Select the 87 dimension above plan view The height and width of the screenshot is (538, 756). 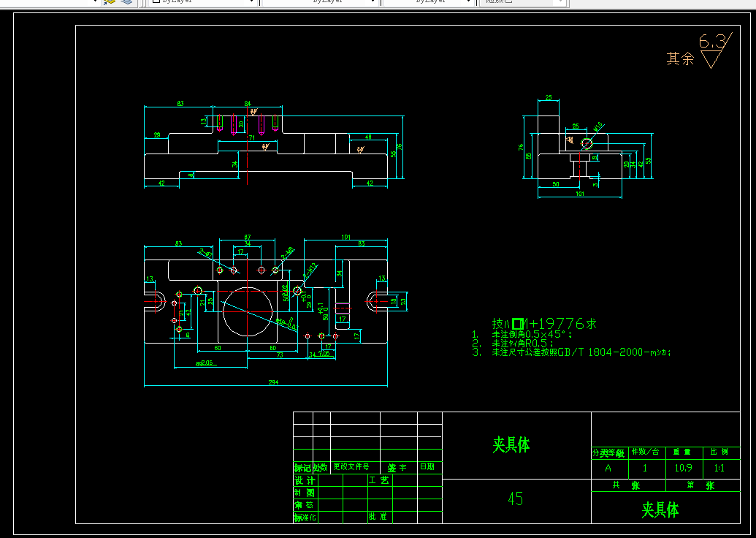pos(248,237)
